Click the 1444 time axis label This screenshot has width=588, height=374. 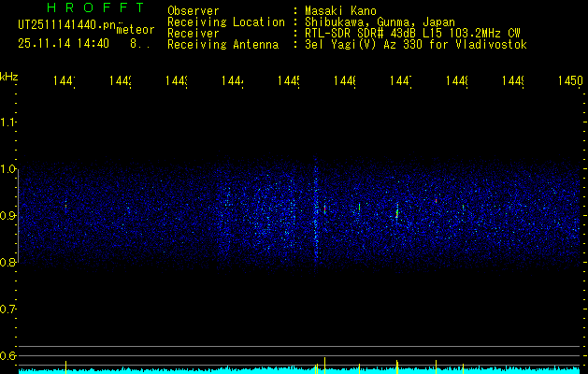232,81
